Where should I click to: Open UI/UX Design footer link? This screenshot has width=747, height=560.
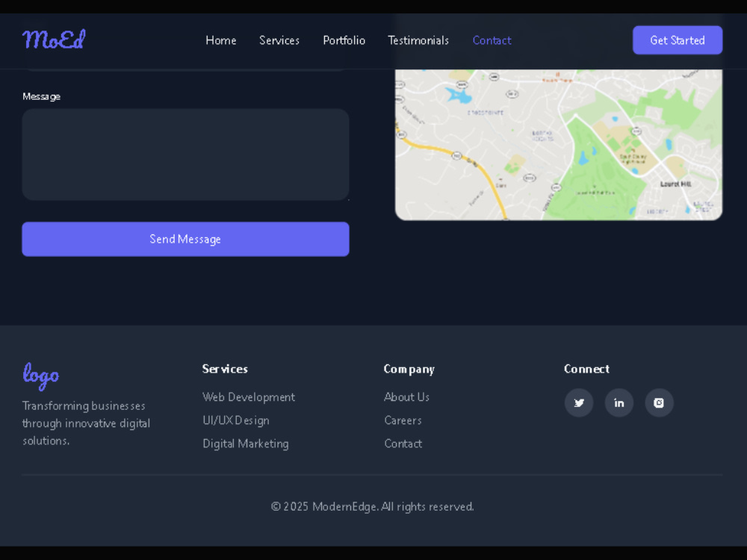pos(236,420)
